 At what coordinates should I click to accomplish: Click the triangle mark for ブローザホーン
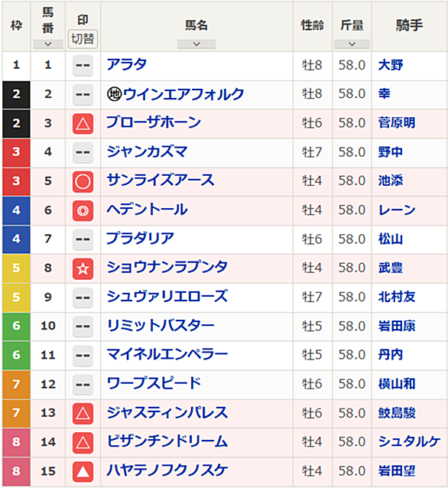(83, 124)
